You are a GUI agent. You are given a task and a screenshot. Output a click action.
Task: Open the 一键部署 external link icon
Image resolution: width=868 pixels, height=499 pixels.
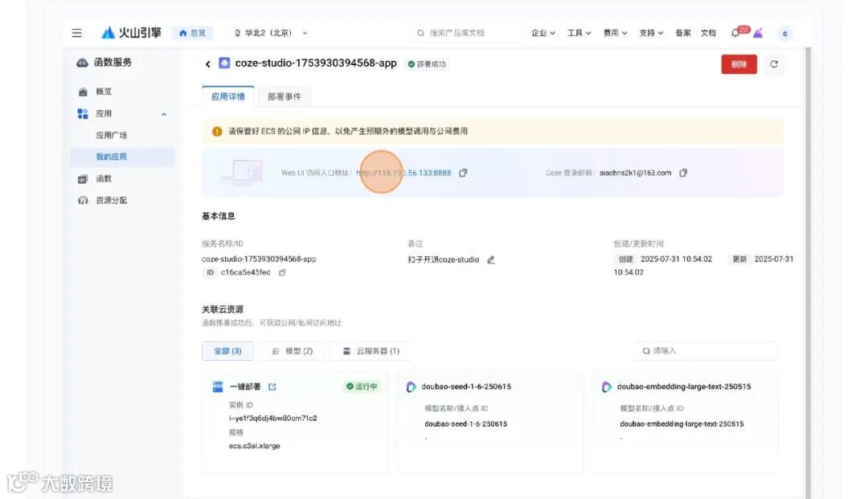coord(272,387)
